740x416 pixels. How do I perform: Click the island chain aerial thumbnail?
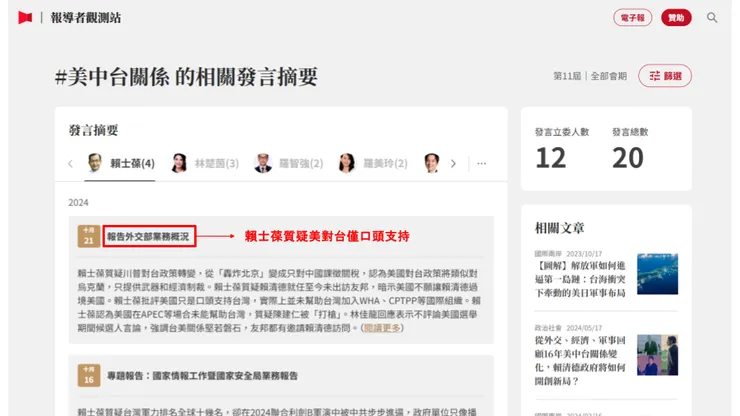[x=657, y=274]
